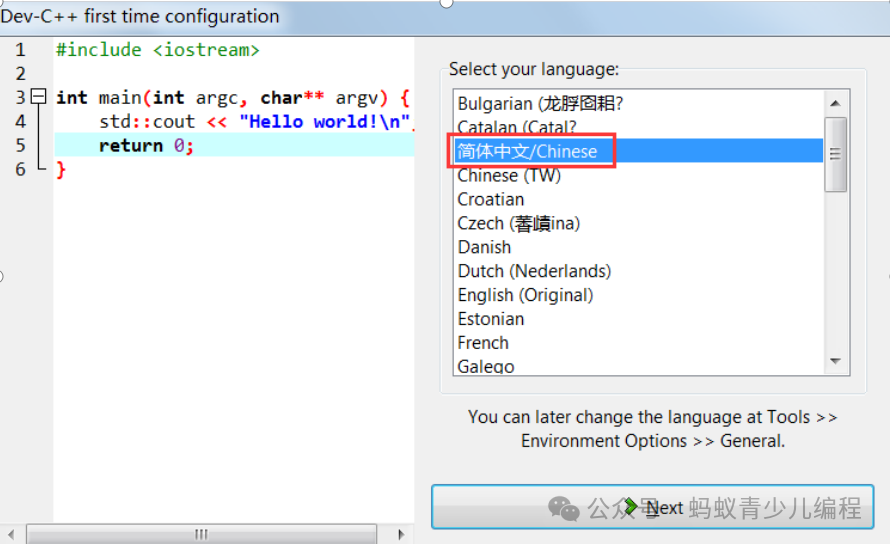
Task: Select Estonian language
Action: coord(639,319)
